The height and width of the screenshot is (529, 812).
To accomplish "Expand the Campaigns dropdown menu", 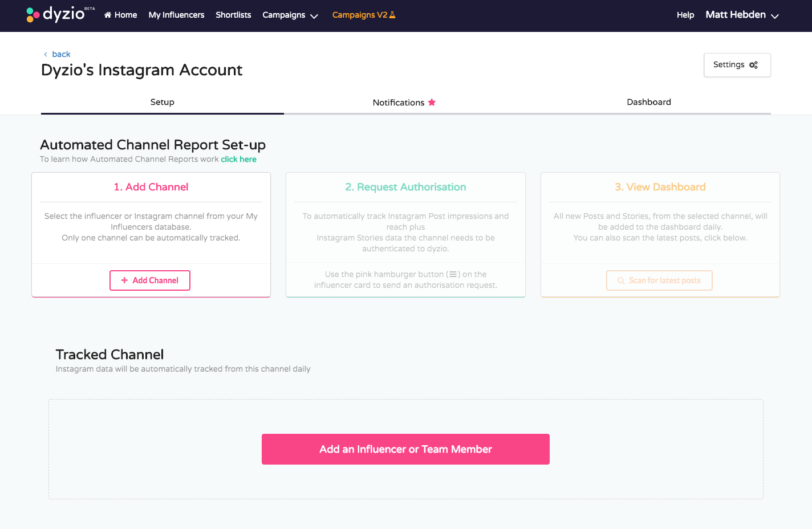I will [290, 15].
